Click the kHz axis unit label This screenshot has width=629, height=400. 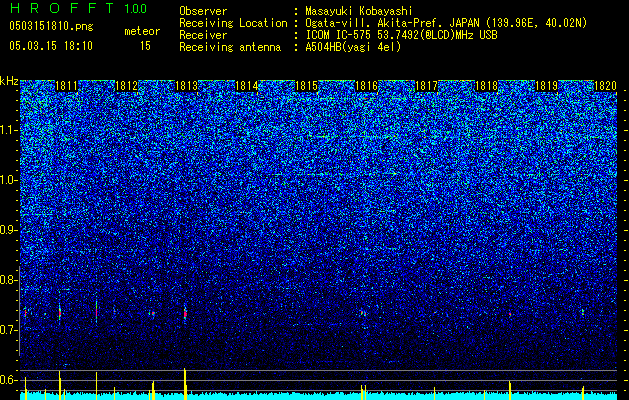[9, 81]
